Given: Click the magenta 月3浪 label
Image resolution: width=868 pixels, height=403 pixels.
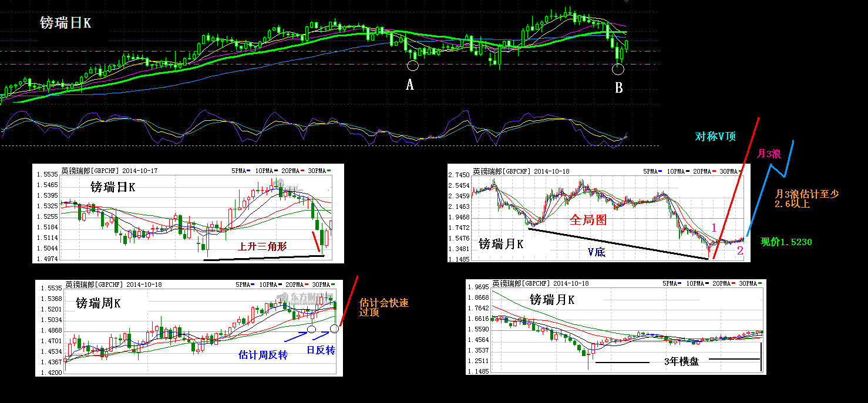Looking at the screenshot, I should coord(769,154).
